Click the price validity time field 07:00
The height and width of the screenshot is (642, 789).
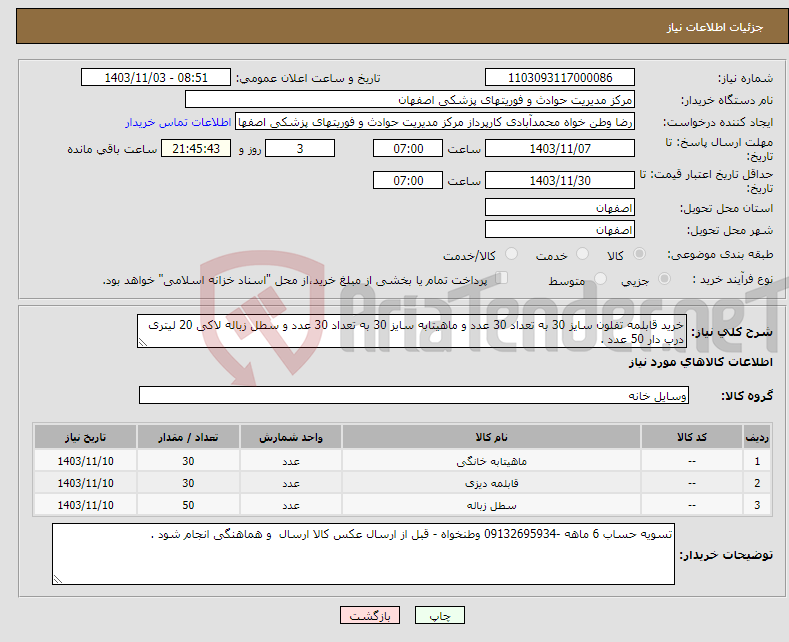click(x=408, y=180)
